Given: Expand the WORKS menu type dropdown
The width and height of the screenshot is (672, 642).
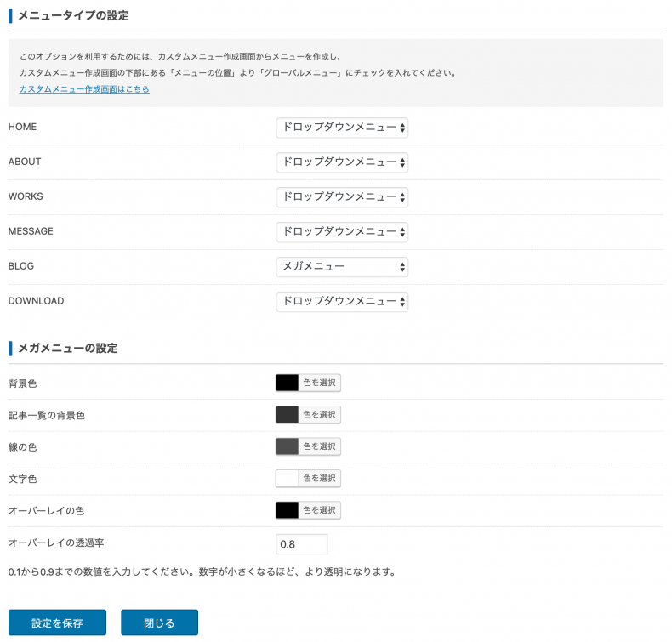Looking at the screenshot, I should tap(342, 196).
